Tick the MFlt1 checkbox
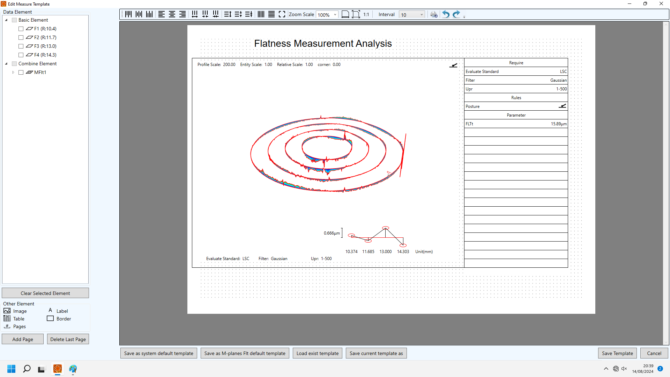Screen dimensions: 670x377 [21, 72]
